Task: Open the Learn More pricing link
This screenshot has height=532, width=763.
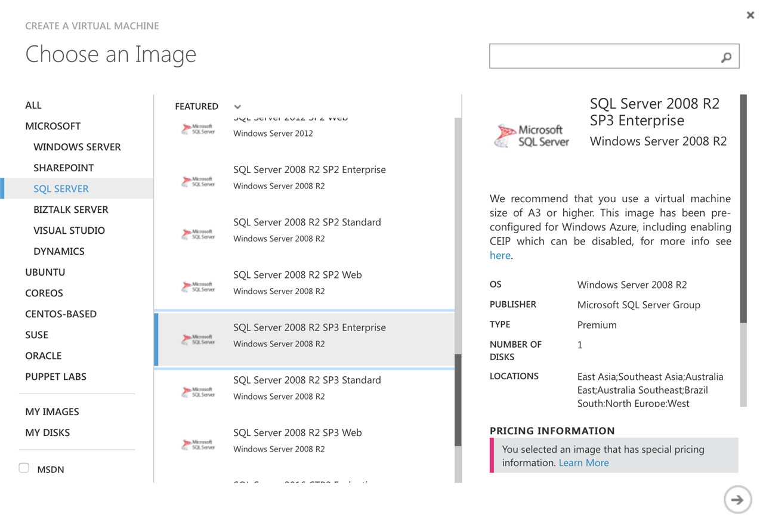Action: [584, 463]
